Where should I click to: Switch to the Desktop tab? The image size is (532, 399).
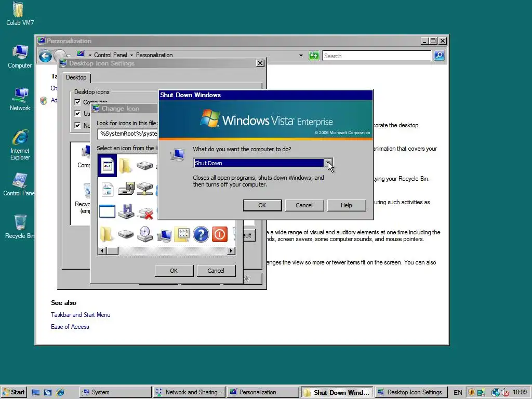(76, 77)
